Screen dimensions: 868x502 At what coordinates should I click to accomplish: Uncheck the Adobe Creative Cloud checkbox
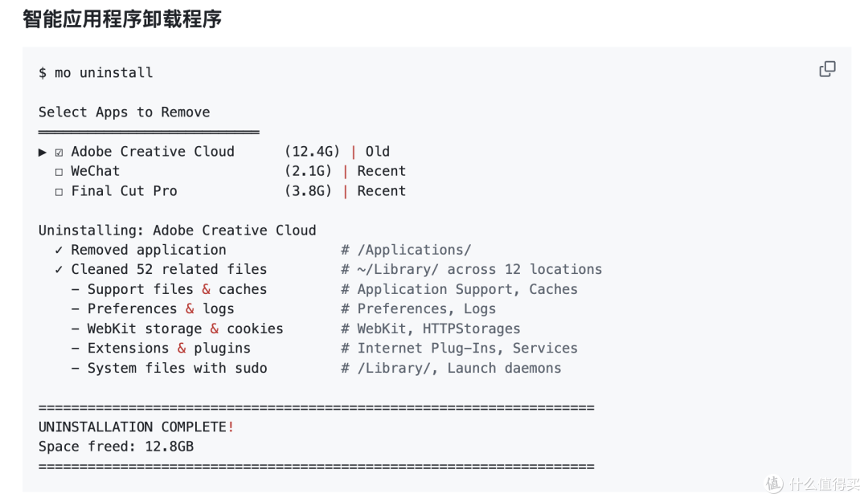pyautogui.click(x=59, y=152)
